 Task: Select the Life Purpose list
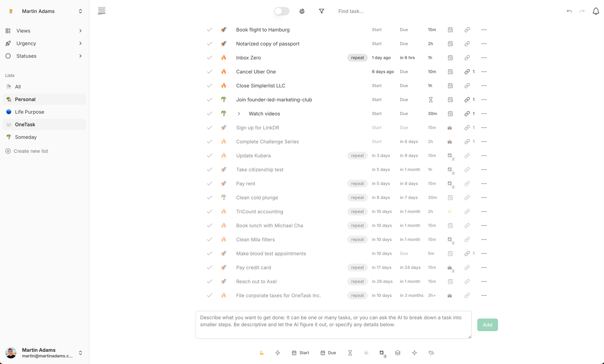coord(30,112)
